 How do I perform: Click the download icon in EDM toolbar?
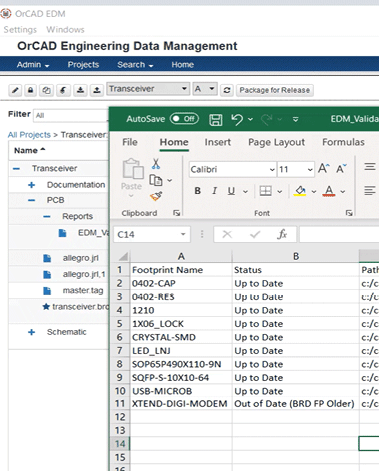[x=80, y=90]
